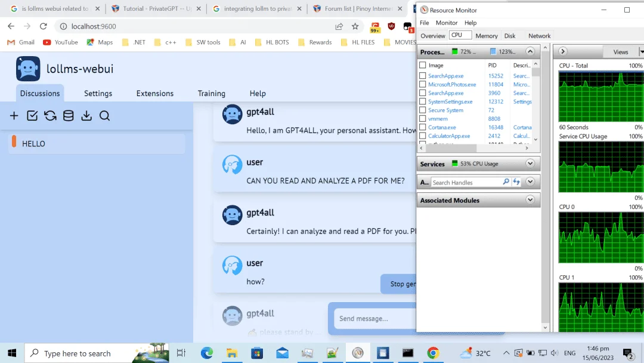Open Task View on the taskbar

(181, 353)
